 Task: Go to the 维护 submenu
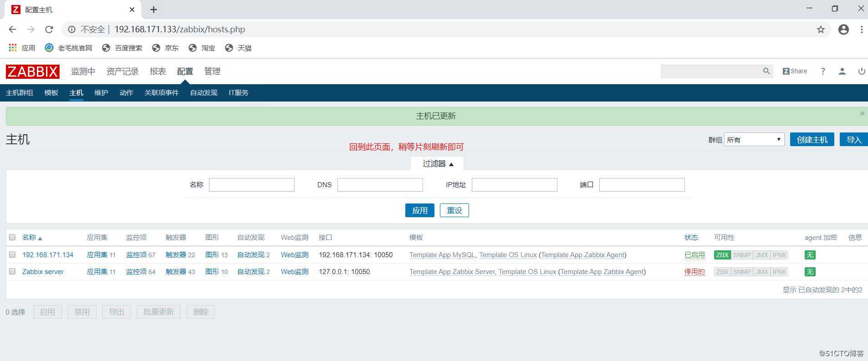pyautogui.click(x=101, y=92)
